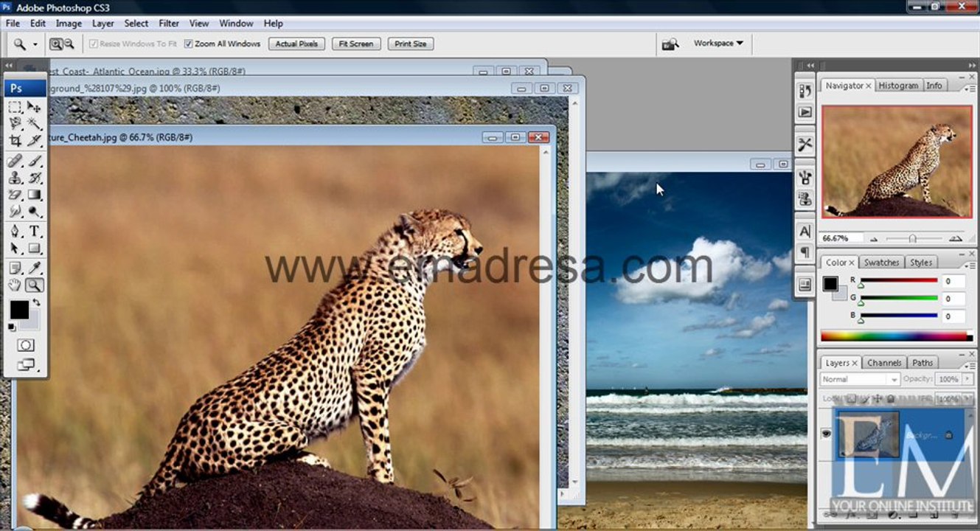Expand the collapsed panel dock arrows
This screenshot has height=531, width=980.
pos(810,66)
